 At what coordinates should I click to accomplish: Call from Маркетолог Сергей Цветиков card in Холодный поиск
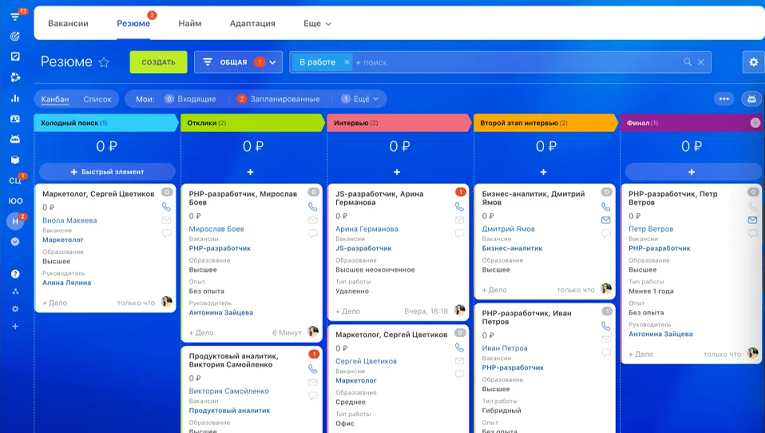(x=166, y=207)
